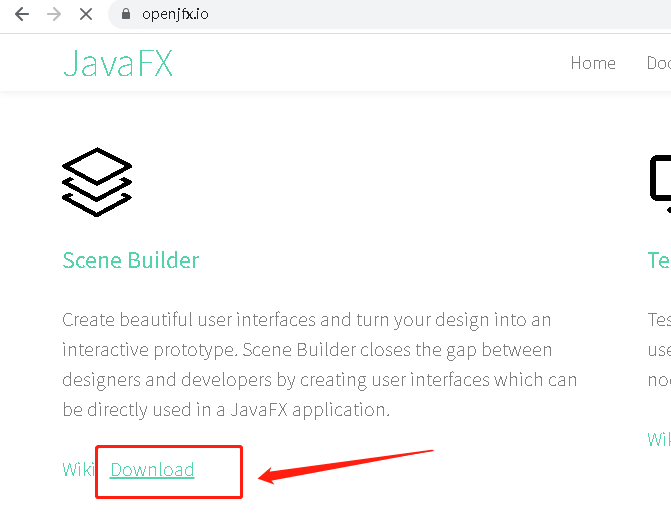Viewport: 671px width, 517px height.
Task: Click the cut-off description text of right card
Action: [659, 350]
